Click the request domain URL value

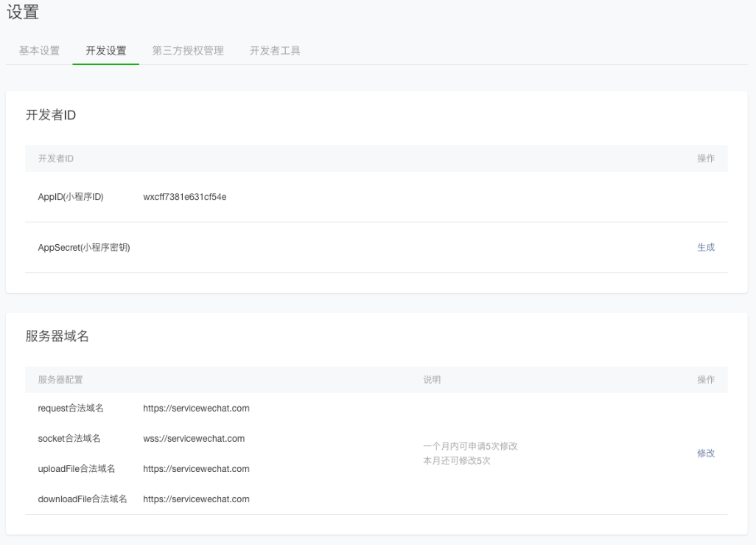click(196, 409)
